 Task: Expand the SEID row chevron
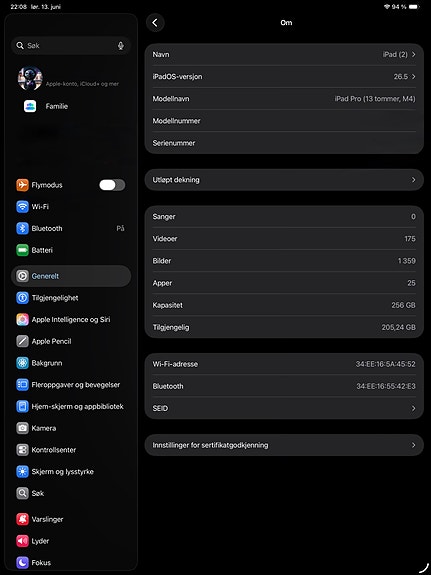pyautogui.click(x=413, y=409)
